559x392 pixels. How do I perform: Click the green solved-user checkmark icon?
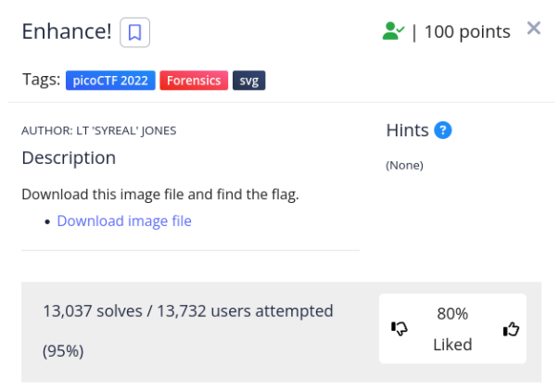click(394, 32)
